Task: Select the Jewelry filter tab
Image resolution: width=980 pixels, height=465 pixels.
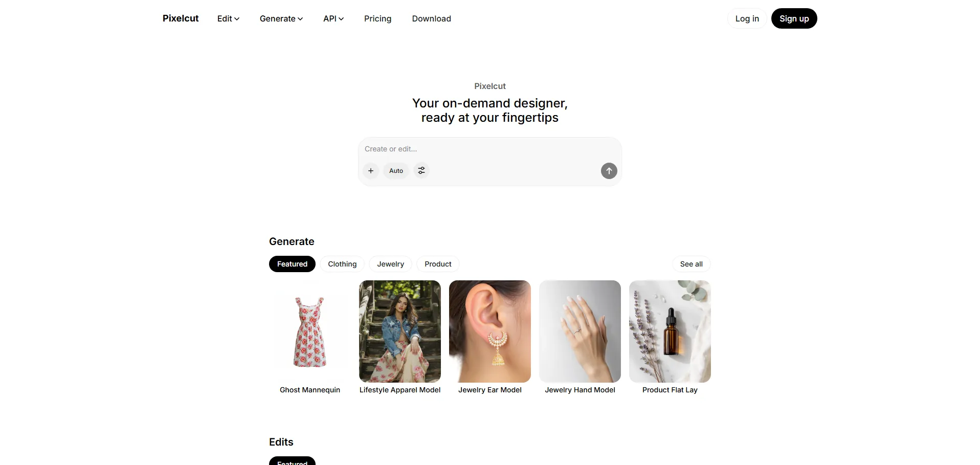Action: click(390, 264)
